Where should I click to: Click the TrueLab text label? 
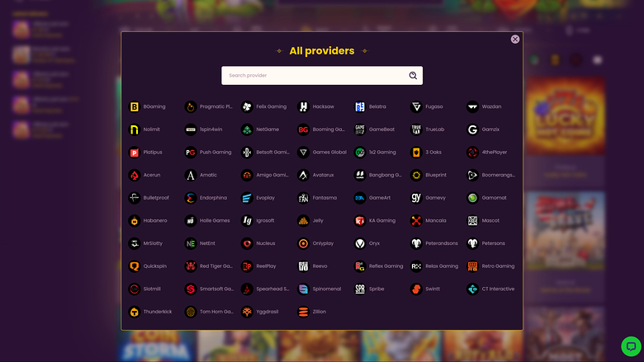[435, 129]
